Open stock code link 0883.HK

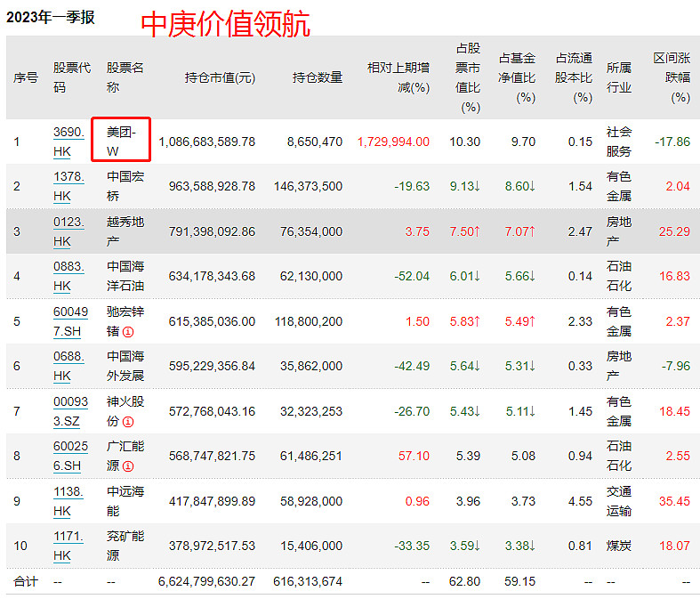click(x=68, y=276)
